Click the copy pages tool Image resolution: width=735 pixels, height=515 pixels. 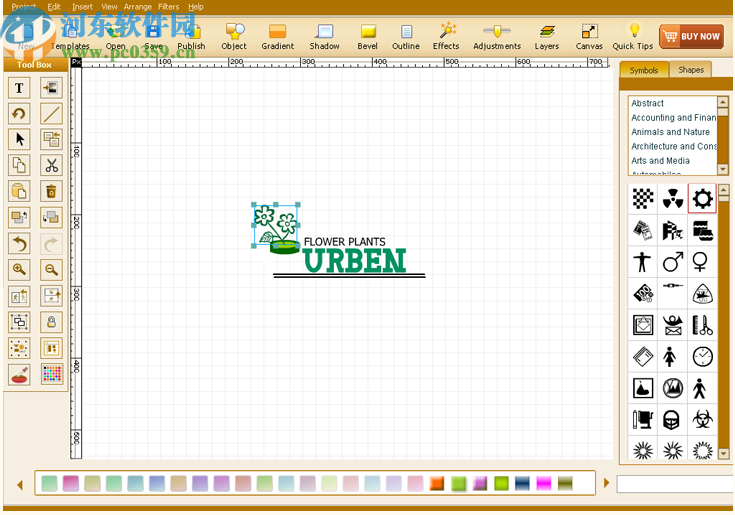(19, 165)
